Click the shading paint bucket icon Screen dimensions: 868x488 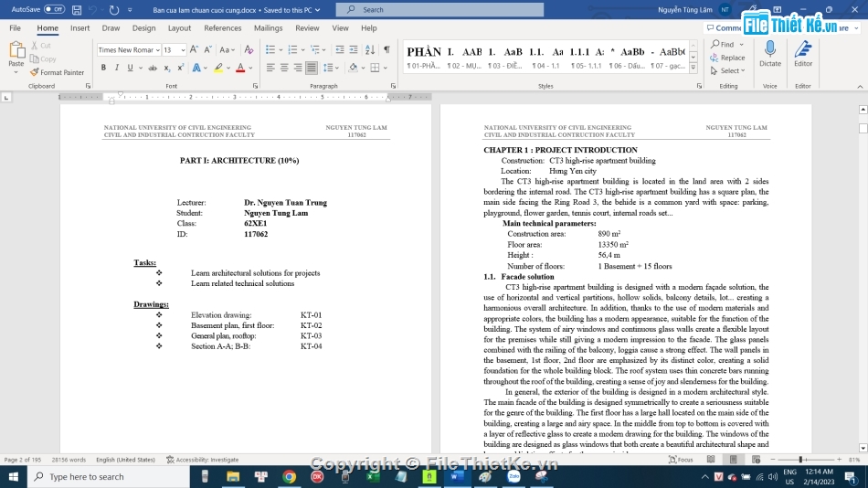coord(353,68)
